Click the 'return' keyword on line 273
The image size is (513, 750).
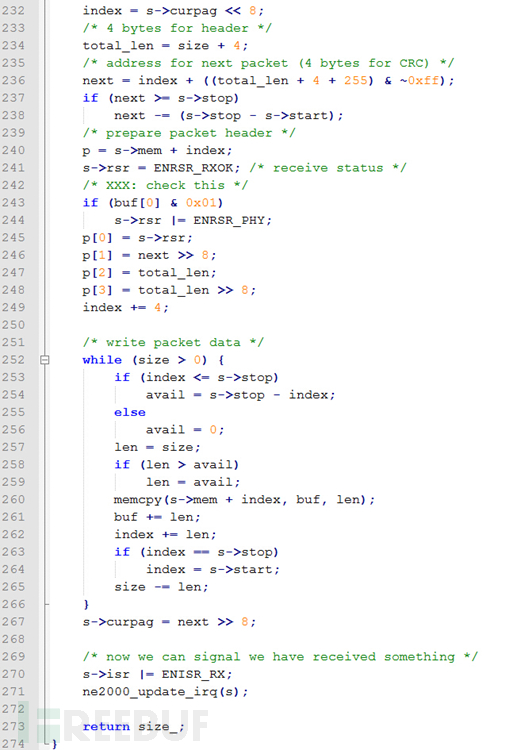106,727
